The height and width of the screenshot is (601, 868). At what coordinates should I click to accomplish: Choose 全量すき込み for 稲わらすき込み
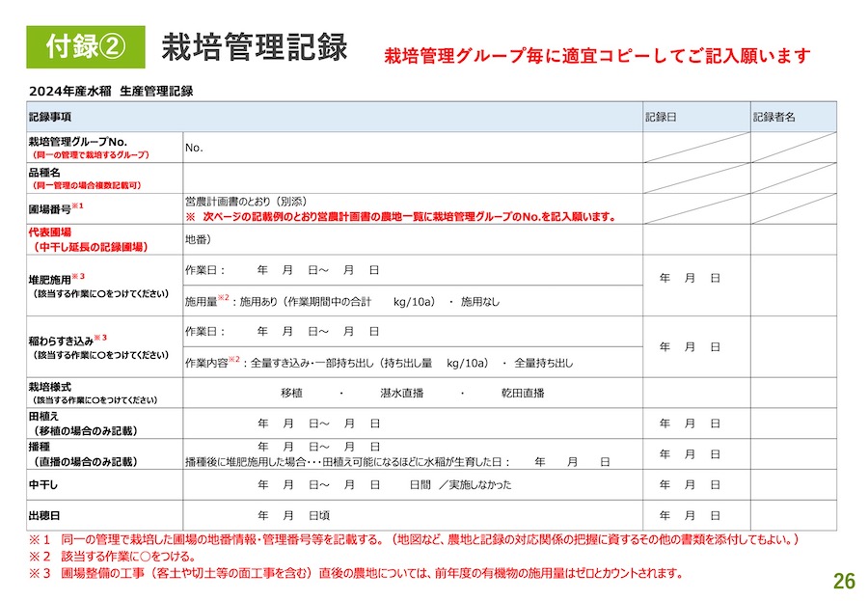(x=280, y=363)
